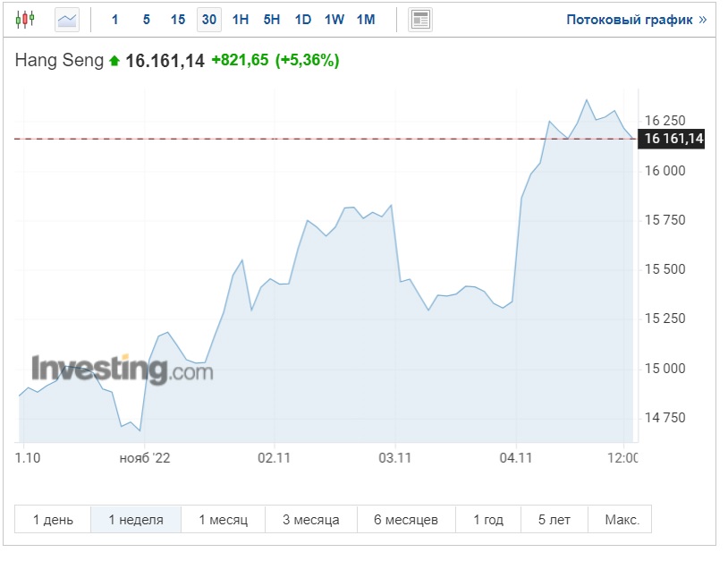Select the 1 неделя range tab

[x=136, y=520]
